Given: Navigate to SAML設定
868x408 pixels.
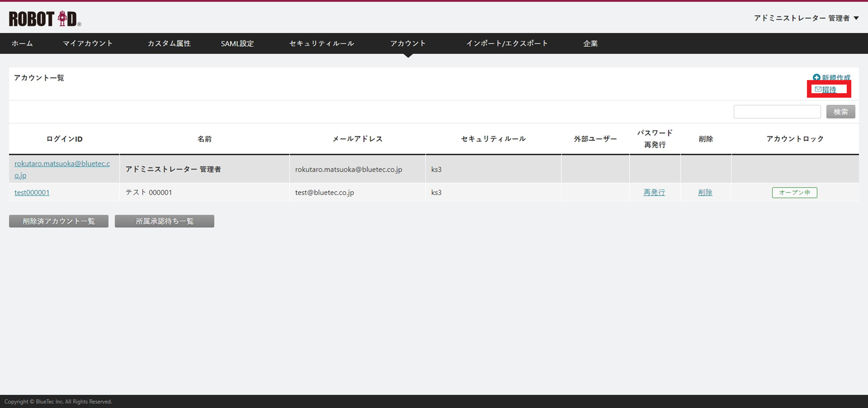Looking at the screenshot, I should [237, 44].
